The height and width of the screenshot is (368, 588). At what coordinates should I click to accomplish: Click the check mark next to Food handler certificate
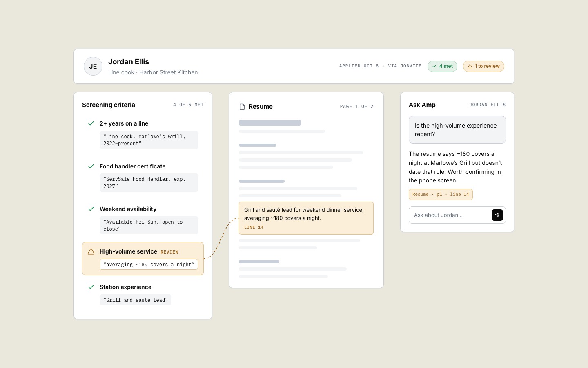[91, 166]
